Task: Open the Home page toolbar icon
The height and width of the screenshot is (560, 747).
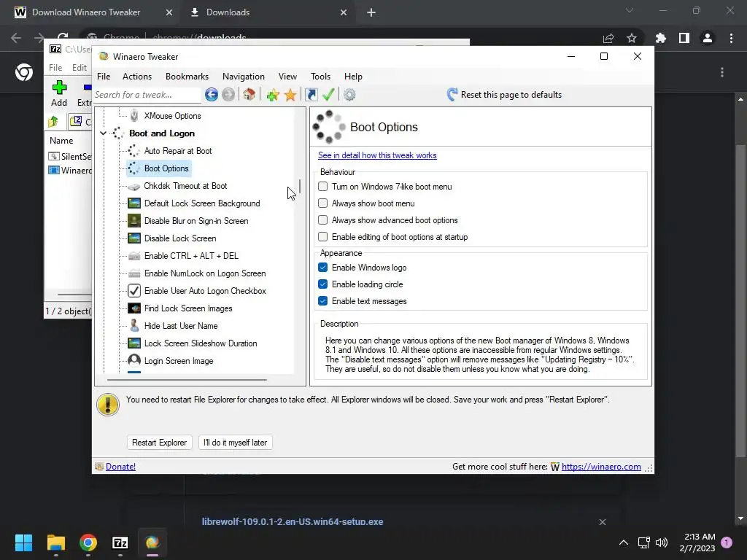Action: (x=249, y=94)
